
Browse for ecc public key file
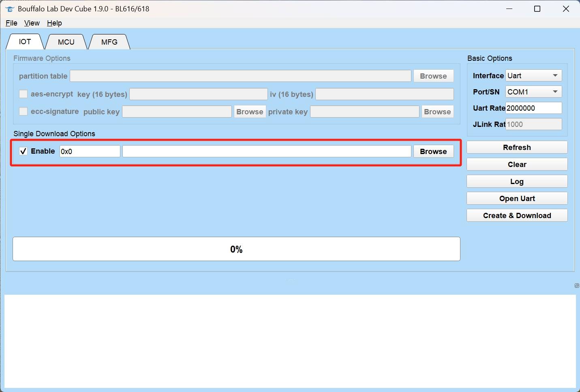250,112
